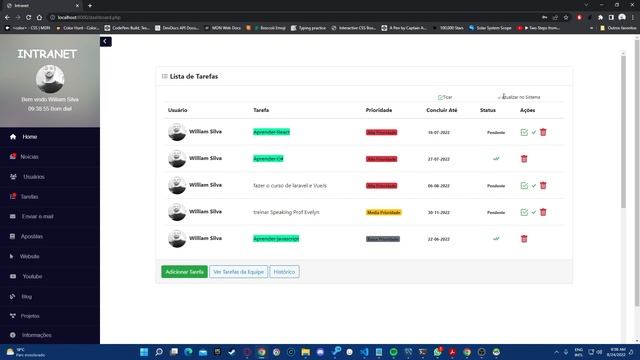Open a new browser tab
This screenshot has width=640, height=360.
(x=90, y=6)
